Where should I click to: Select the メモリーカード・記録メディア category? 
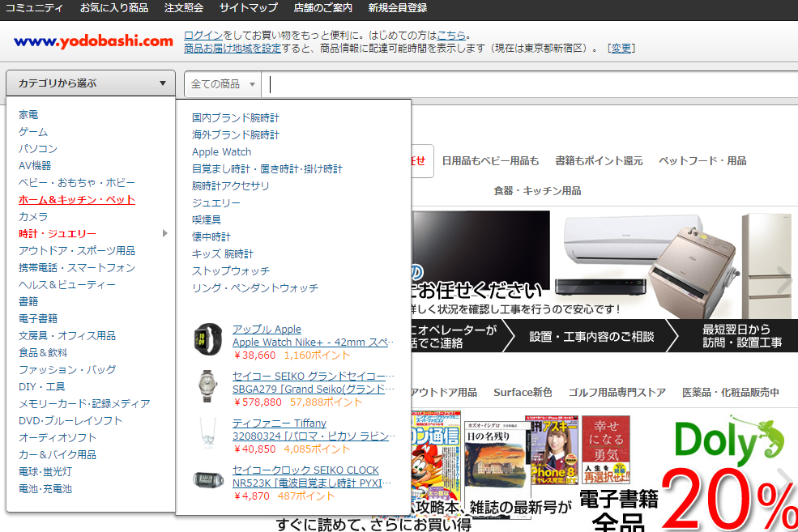pyautogui.click(x=84, y=403)
